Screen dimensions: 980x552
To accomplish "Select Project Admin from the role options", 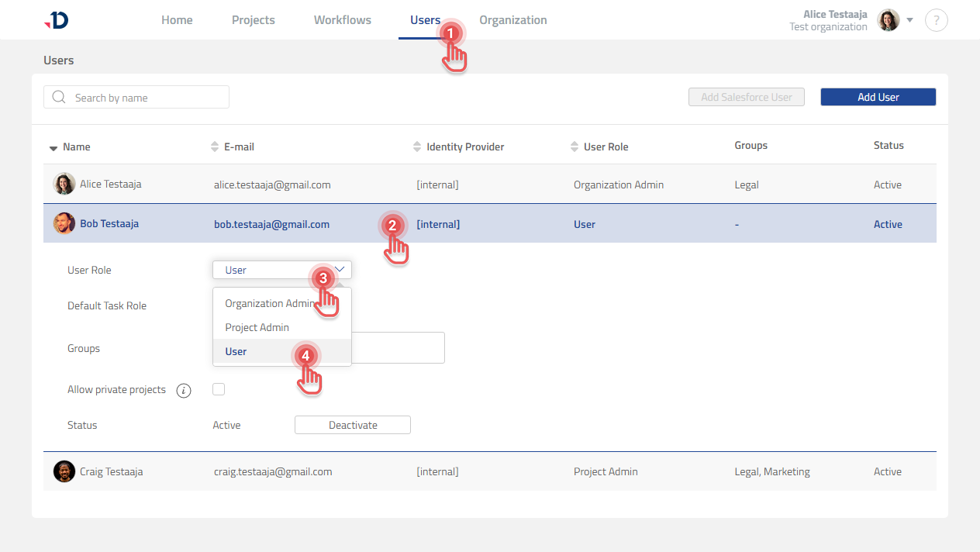I will (257, 327).
